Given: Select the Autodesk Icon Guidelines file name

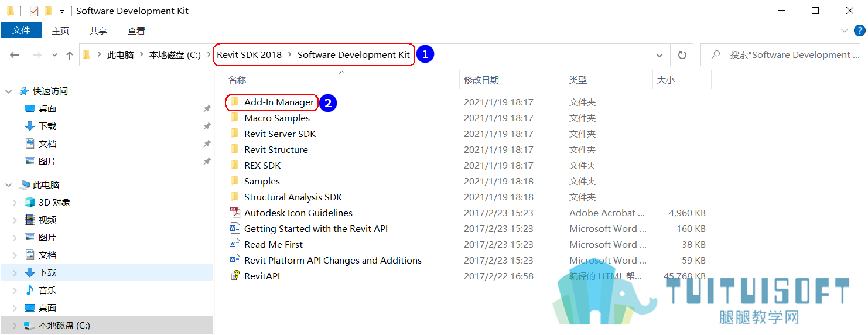Looking at the screenshot, I should [298, 213].
